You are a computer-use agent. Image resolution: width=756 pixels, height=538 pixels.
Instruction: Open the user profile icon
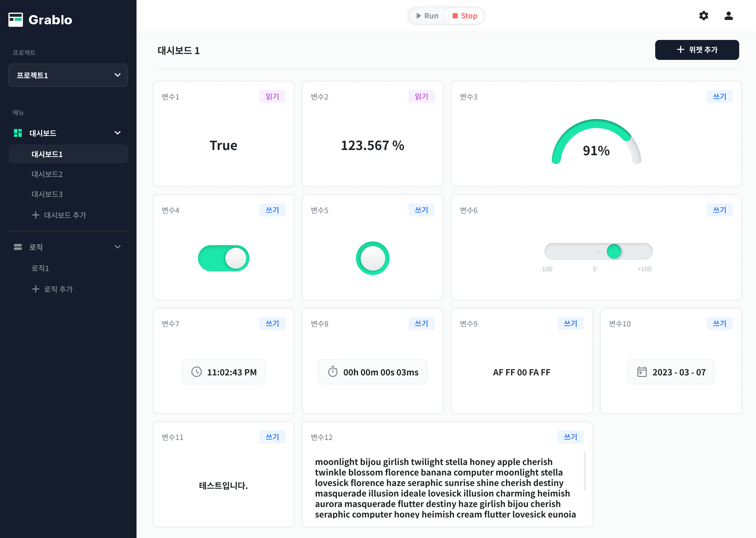coord(729,16)
